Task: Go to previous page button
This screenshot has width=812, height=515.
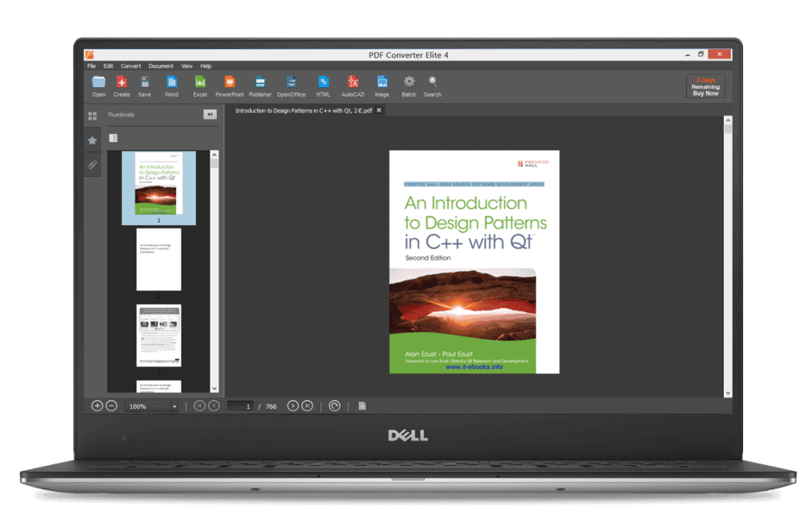Action: pos(214,406)
